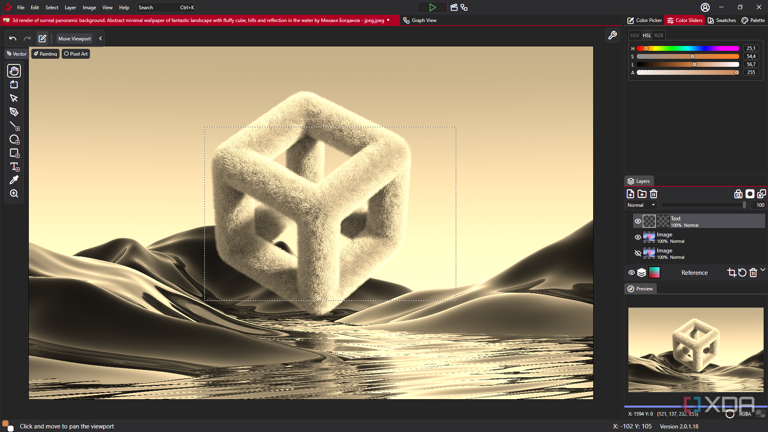Open the Normal blend mode dropdown
Viewport: 768px width, 432px height.
[641, 205]
